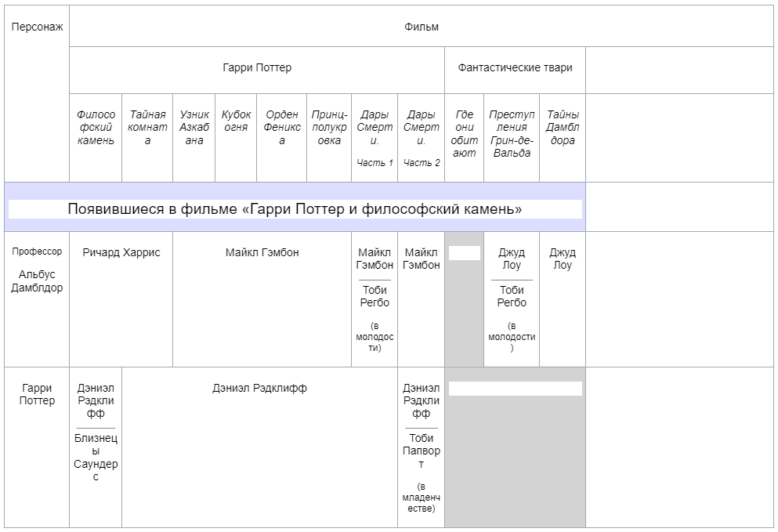778x532 pixels.
Task: Click the "Фильм" top header cell
Action: tap(422, 27)
